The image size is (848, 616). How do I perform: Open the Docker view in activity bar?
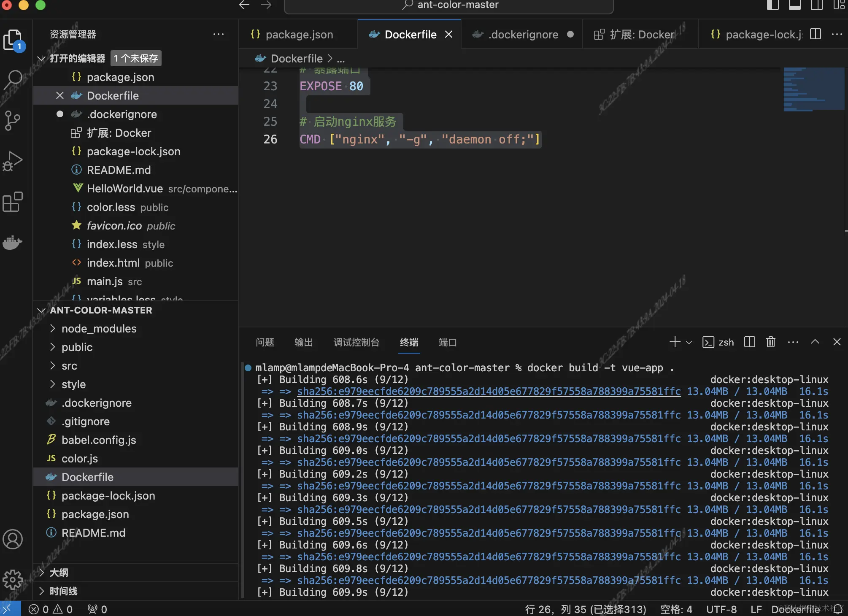(x=13, y=243)
